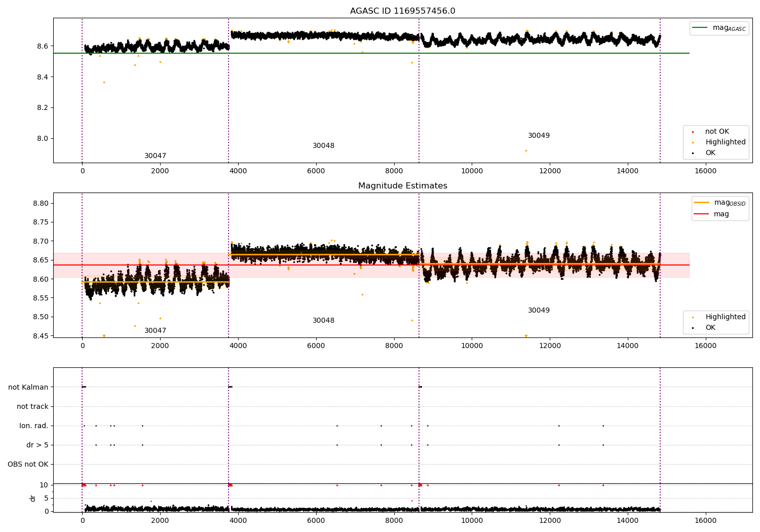Click the 30047 label in middle plot
This screenshot has width=760, height=532.
point(155,331)
